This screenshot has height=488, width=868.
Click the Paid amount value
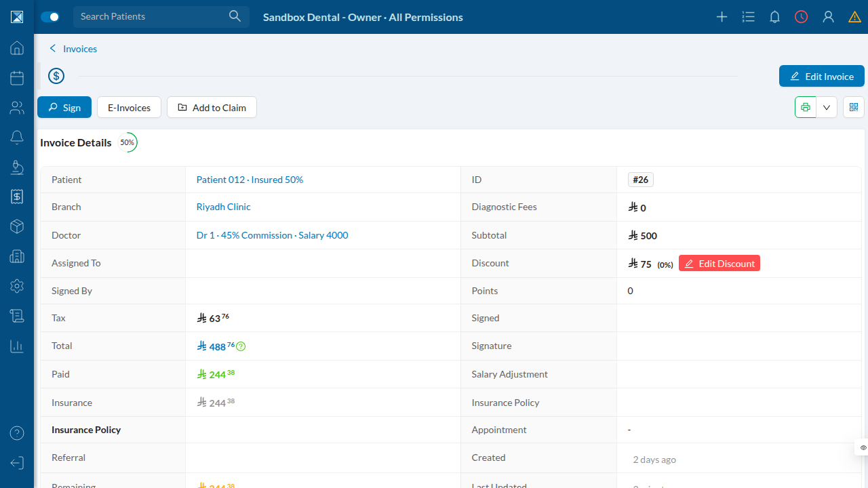click(216, 374)
